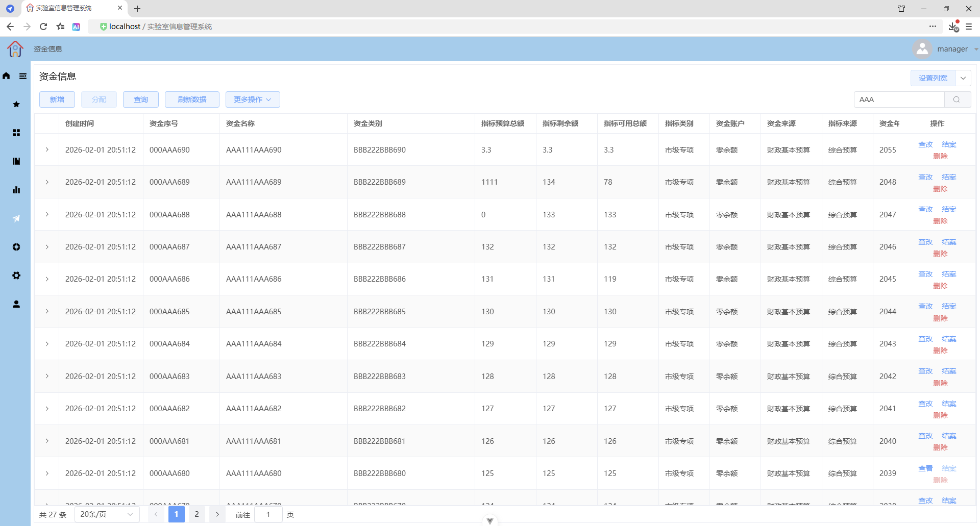
Task: Open the AI assistant icon in the address bar
Action: coord(76,27)
